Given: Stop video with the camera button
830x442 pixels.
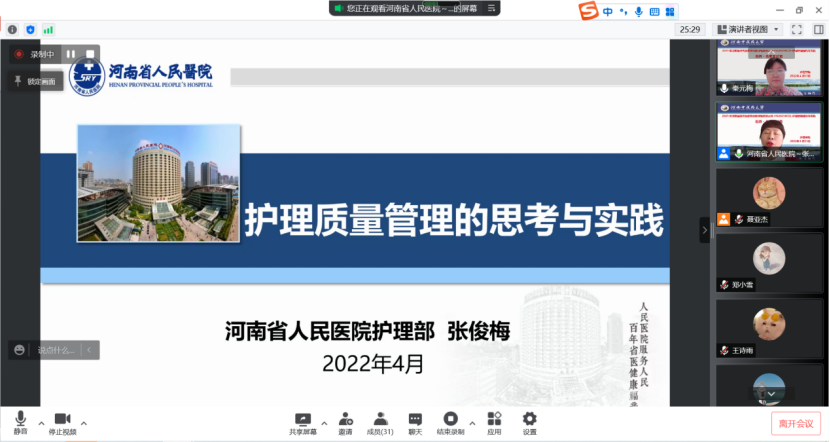Looking at the screenshot, I should pos(62,422).
